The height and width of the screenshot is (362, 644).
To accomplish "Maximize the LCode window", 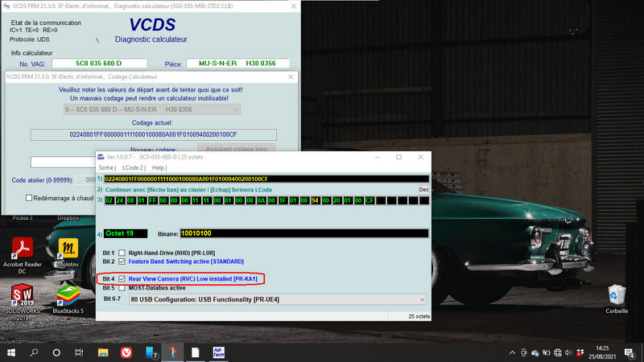I will click(x=398, y=157).
